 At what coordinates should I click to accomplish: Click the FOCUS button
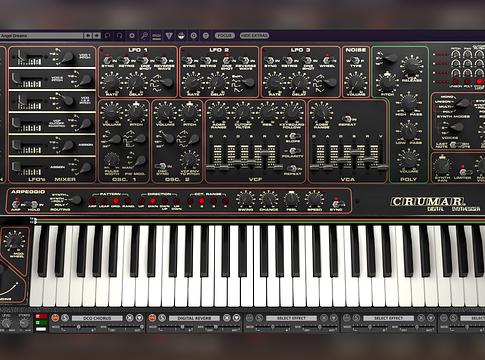(225, 36)
